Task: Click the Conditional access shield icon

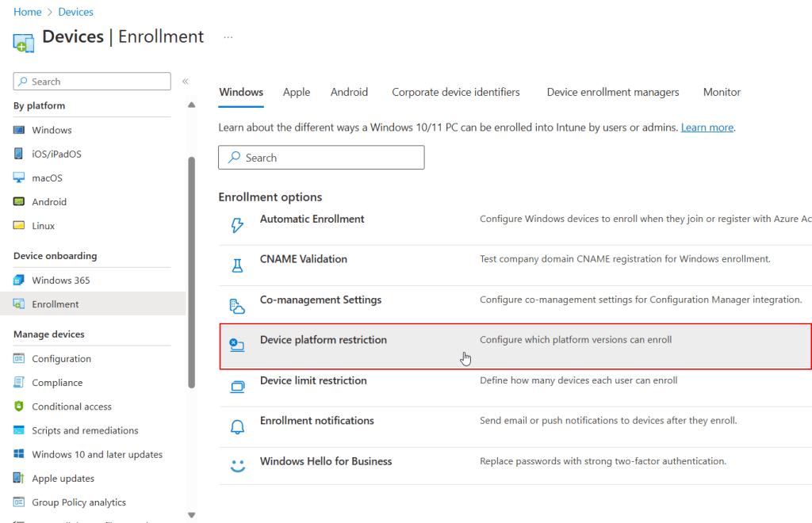Action: pyautogui.click(x=19, y=407)
